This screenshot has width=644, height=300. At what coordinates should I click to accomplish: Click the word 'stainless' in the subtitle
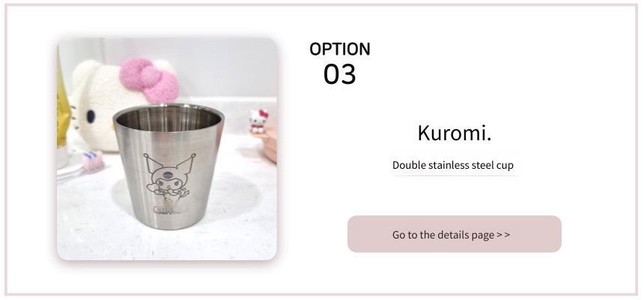tap(448, 166)
